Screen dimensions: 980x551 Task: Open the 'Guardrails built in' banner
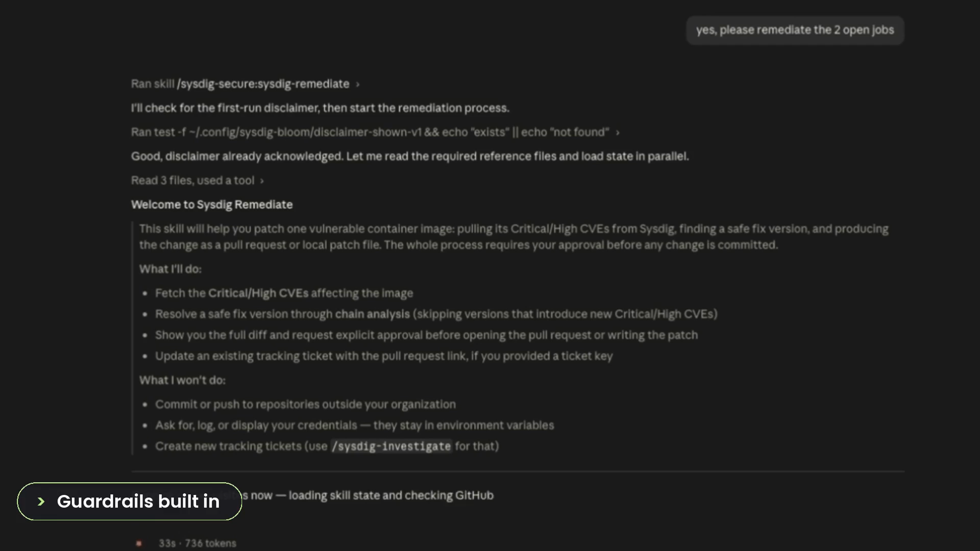click(130, 502)
